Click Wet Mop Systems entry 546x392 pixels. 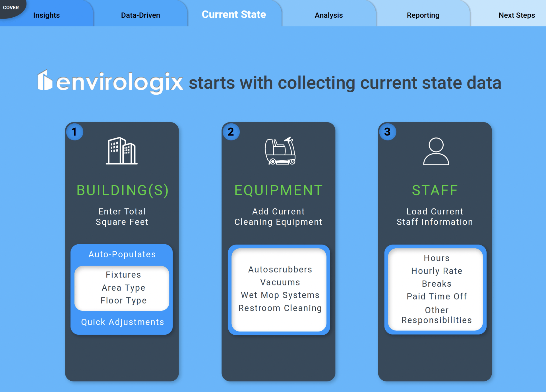point(280,295)
